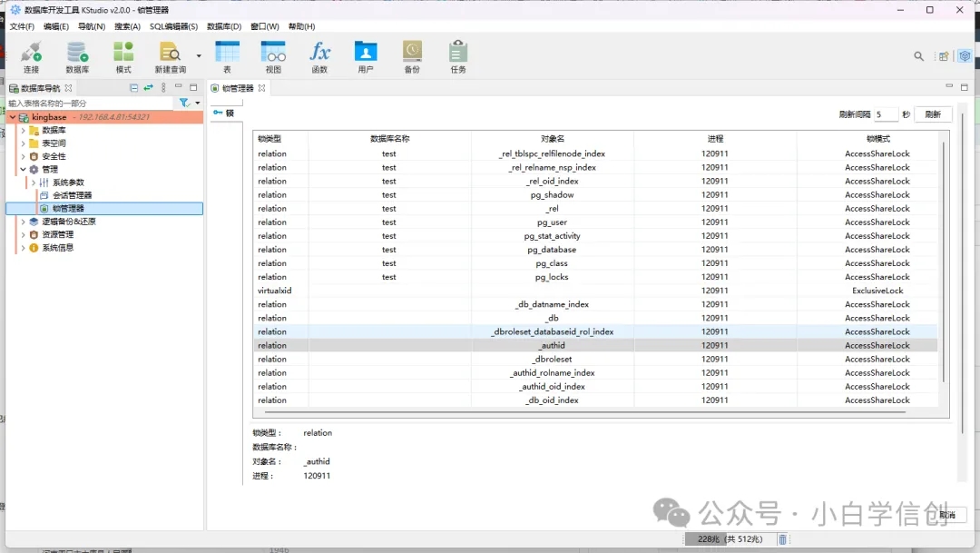Click the trash garbage-collect icon in status bar
The image size is (980, 553).
coord(782,539)
